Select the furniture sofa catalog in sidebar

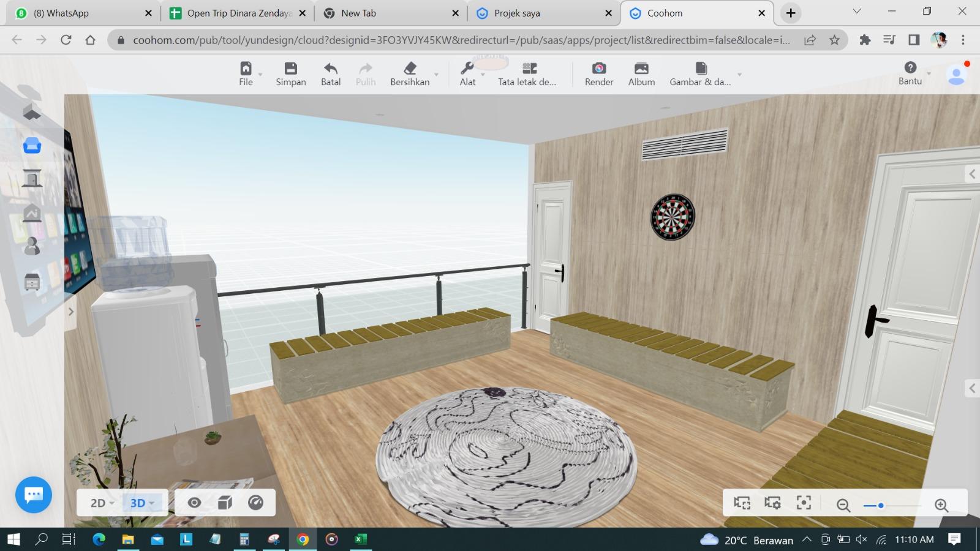[x=32, y=146]
